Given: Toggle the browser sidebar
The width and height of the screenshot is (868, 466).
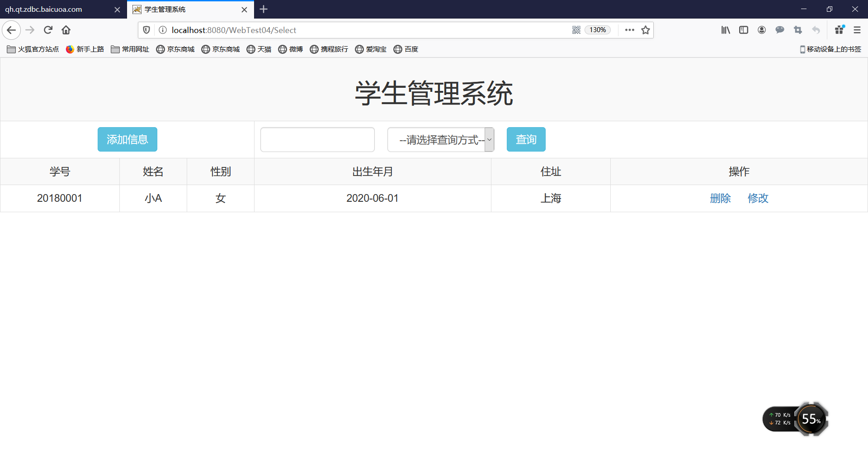Looking at the screenshot, I should tap(744, 30).
